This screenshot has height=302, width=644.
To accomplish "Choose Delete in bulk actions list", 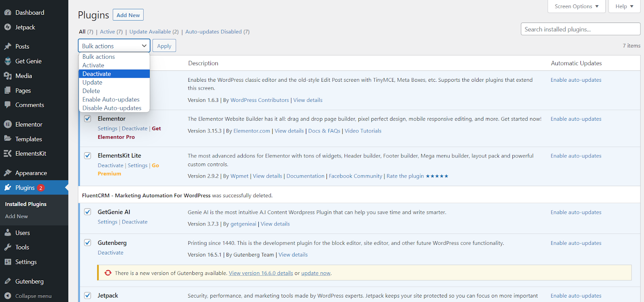I will tap(114, 91).
